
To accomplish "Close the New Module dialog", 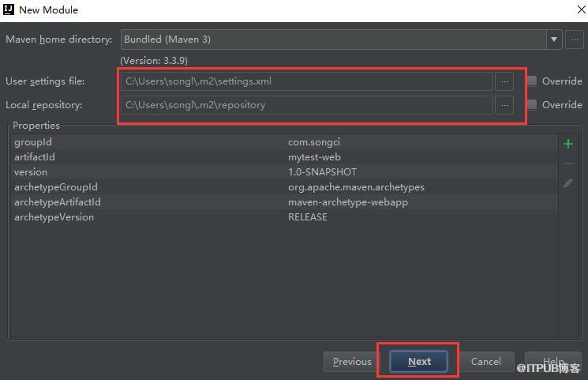I will pyautogui.click(x=581, y=9).
